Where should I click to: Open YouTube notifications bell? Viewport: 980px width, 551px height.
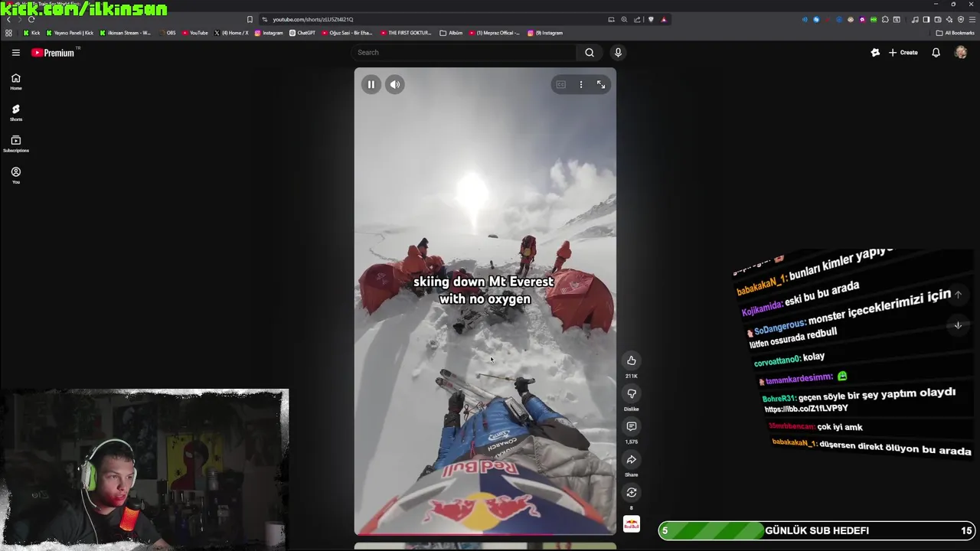(936, 53)
